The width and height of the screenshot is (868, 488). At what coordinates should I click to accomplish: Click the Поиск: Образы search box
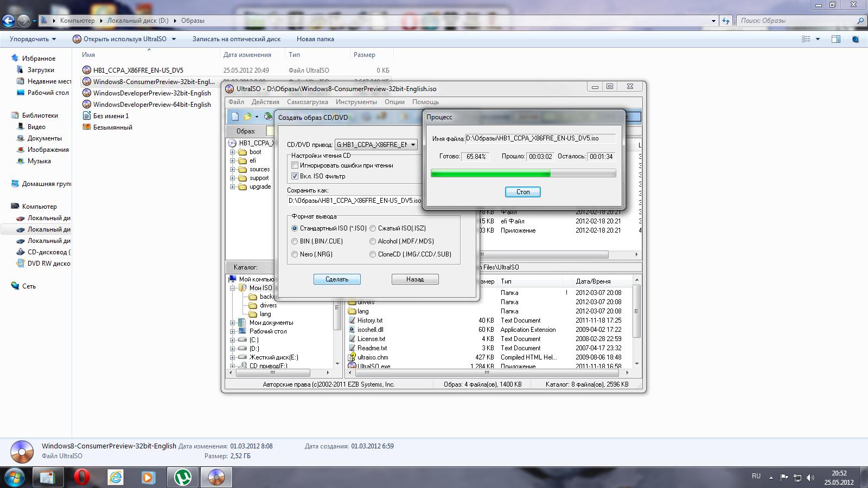point(802,21)
